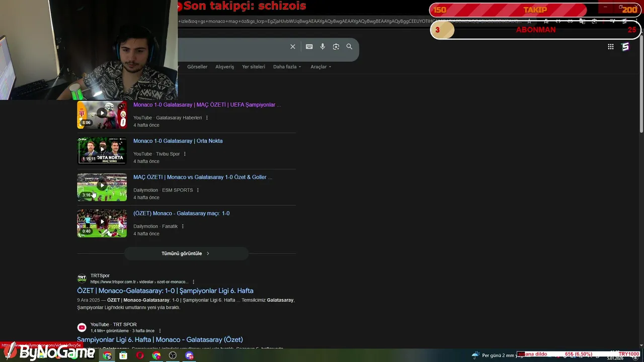Open options menu for Galatasaray Haberleri result
This screenshot has width=644, height=362.
tap(207, 118)
